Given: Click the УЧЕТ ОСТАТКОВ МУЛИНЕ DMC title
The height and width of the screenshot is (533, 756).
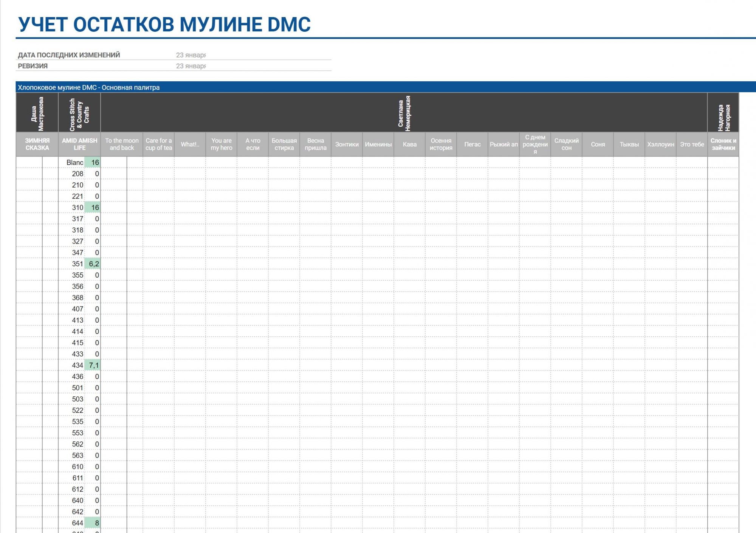Looking at the screenshot, I should coord(164,25).
